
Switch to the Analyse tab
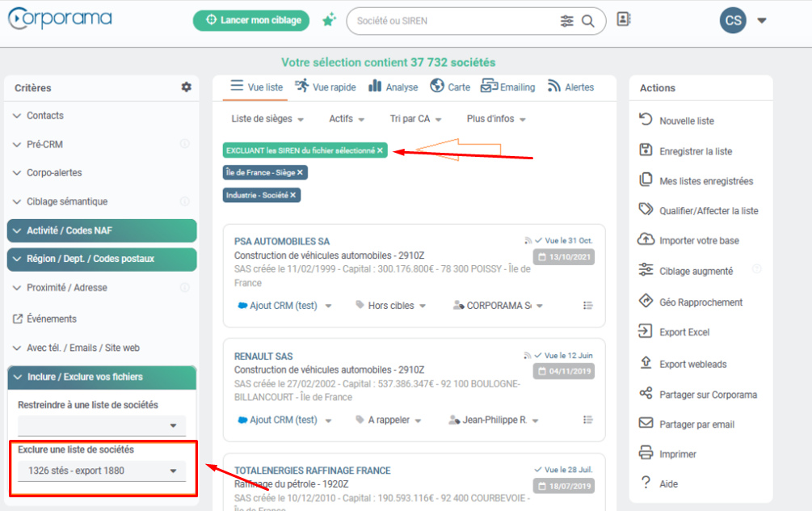pos(393,87)
